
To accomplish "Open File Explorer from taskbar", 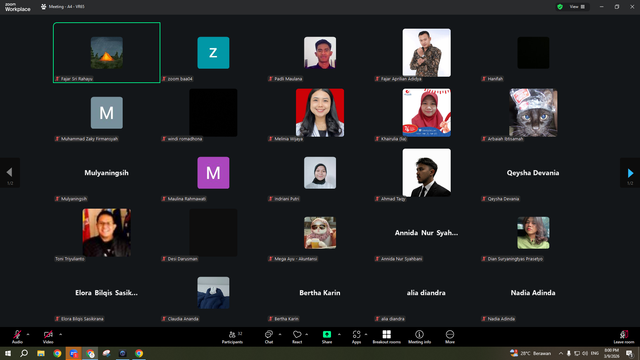I will click(x=41, y=353).
